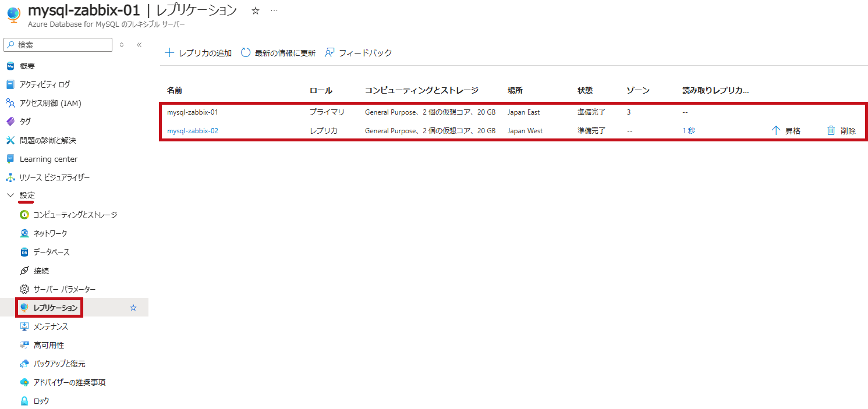Viewport: 868px width, 409px height.
Task: Open 接続 settings page
Action: 41,271
